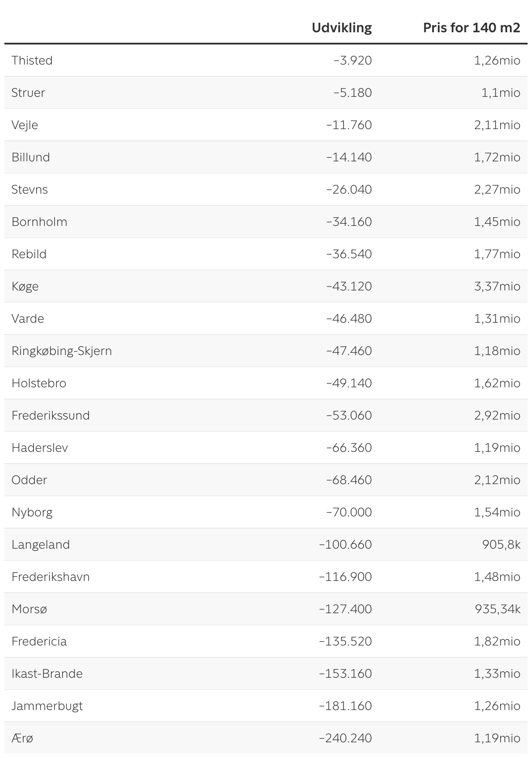Select the Thisted row name
The width and height of the screenshot is (532, 758).
[x=32, y=60]
